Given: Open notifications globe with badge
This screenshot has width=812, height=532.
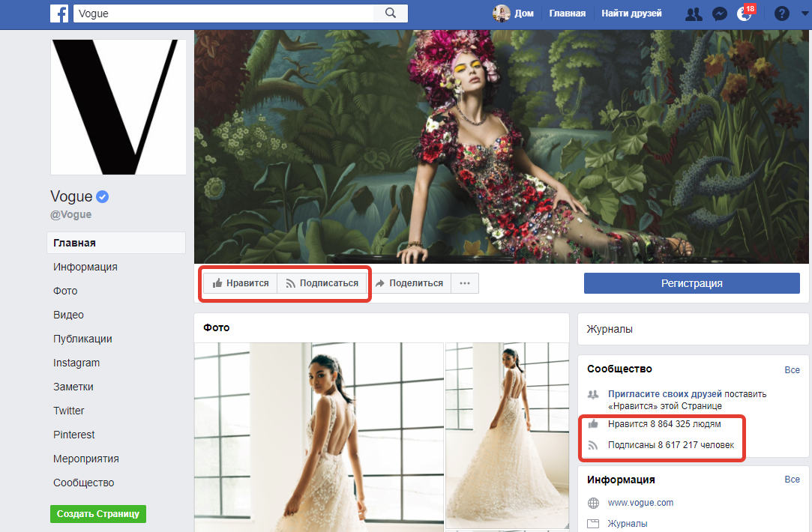Looking at the screenshot, I should pos(744,13).
